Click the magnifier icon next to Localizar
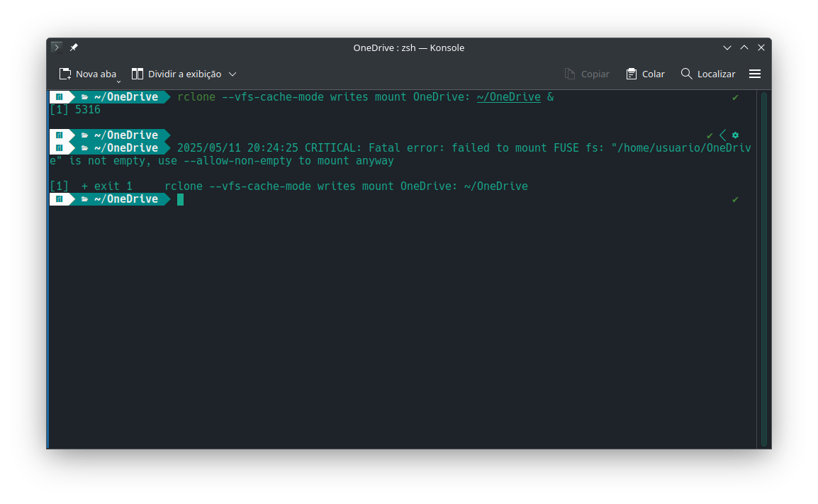This screenshot has width=818, height=504. pyautogui.click(x=687, y=74)
